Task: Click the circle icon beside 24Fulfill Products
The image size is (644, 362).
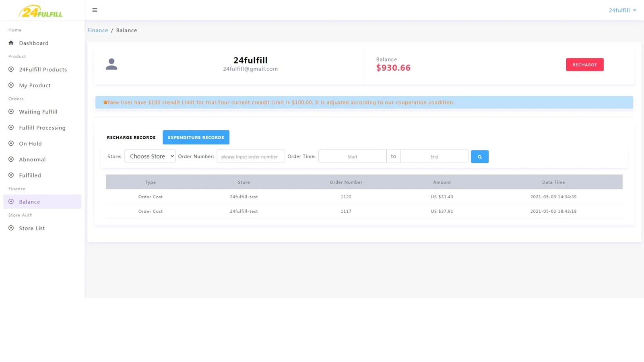Action: (11, 69)
